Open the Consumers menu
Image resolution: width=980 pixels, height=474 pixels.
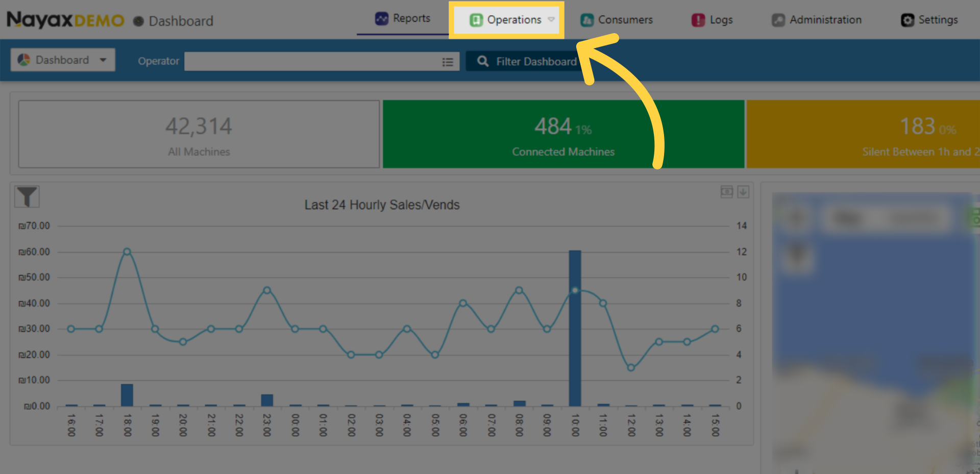617,20
